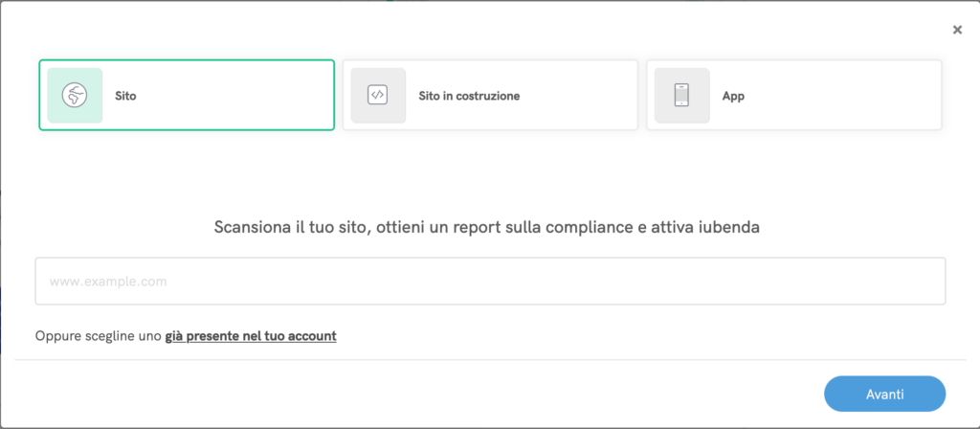Image resolution: width=980 pixels, height=429 pixels.
Task: Open the 'già presente nel tuo account' link
Action: pos(251,336)
